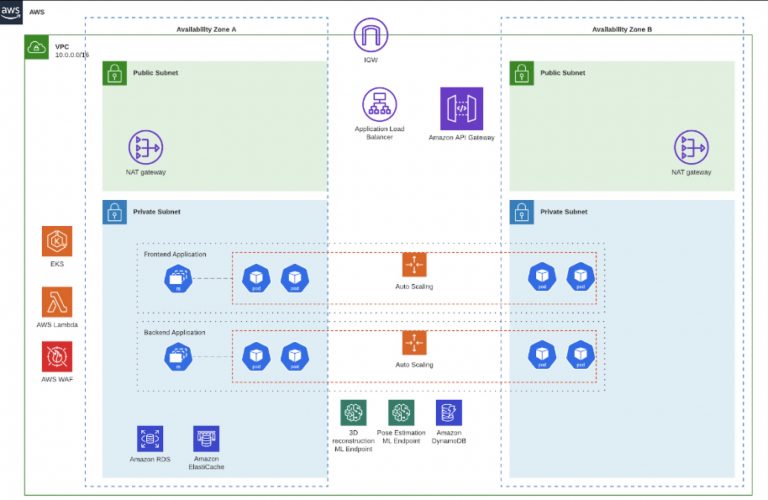
Task: Select the 3D reconstruction ML Endpoint icon
Action: (x=353, y=412)
